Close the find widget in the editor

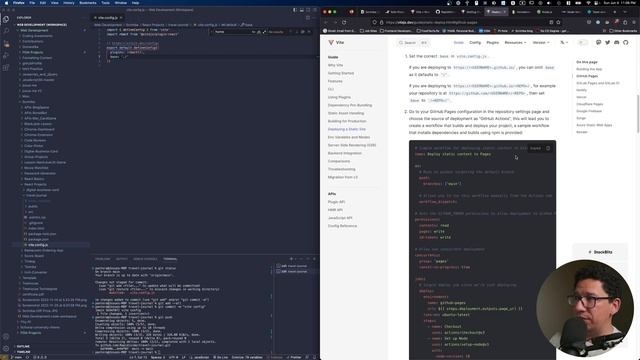(309, 32)
